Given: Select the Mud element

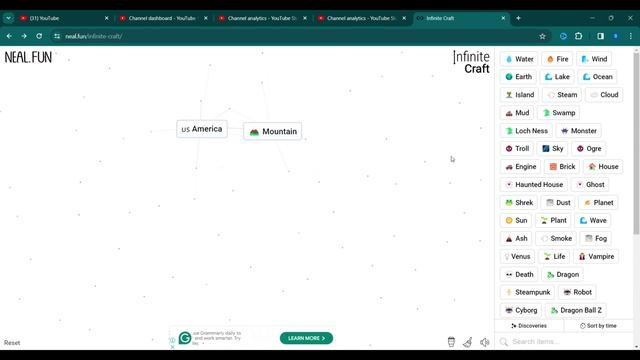Looking at the screenshot, I should pos(517,113).
